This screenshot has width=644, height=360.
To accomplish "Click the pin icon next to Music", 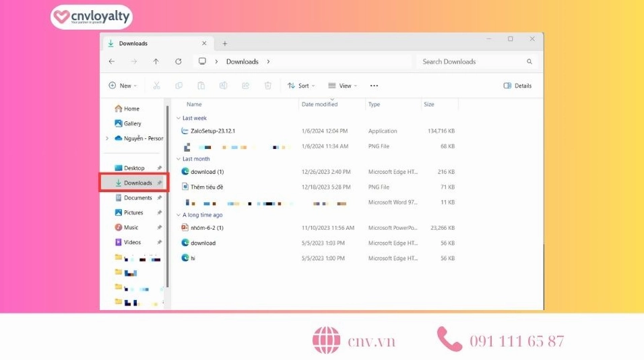I will (x=160, y=227).
